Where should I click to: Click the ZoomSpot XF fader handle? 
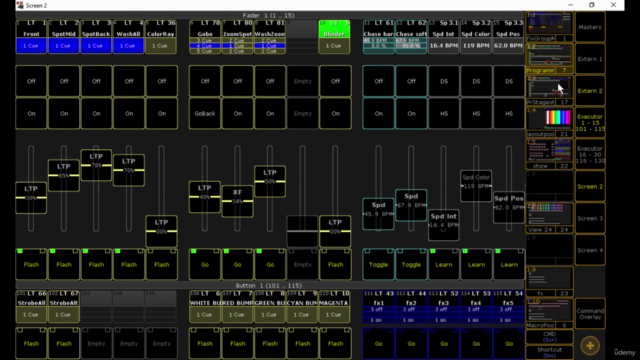click(237, 201)
